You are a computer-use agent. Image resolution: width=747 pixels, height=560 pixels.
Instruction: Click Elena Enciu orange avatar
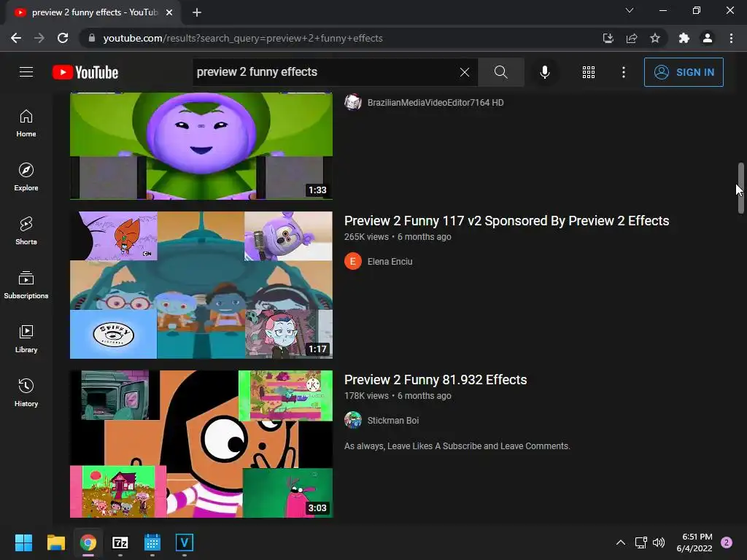coord(353,261)
